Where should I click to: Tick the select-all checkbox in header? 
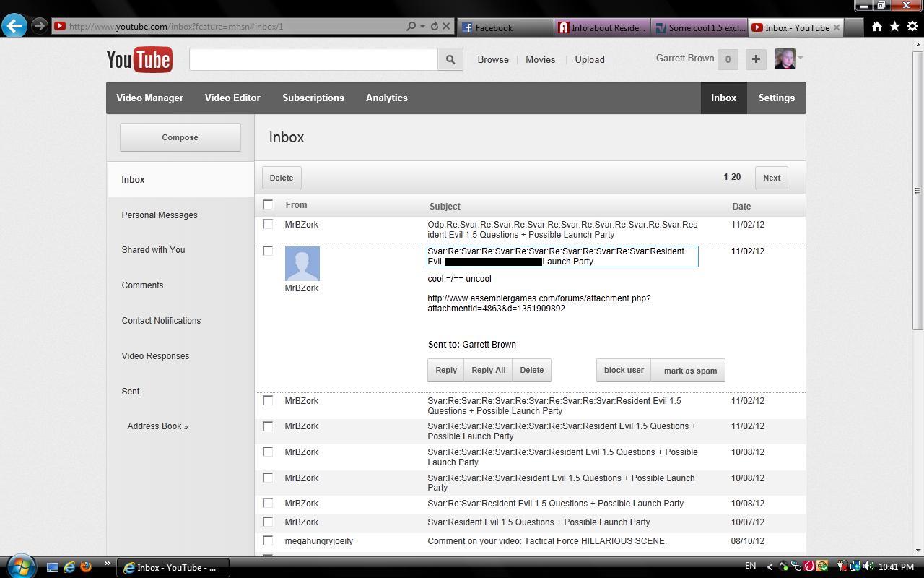[268, 204]
